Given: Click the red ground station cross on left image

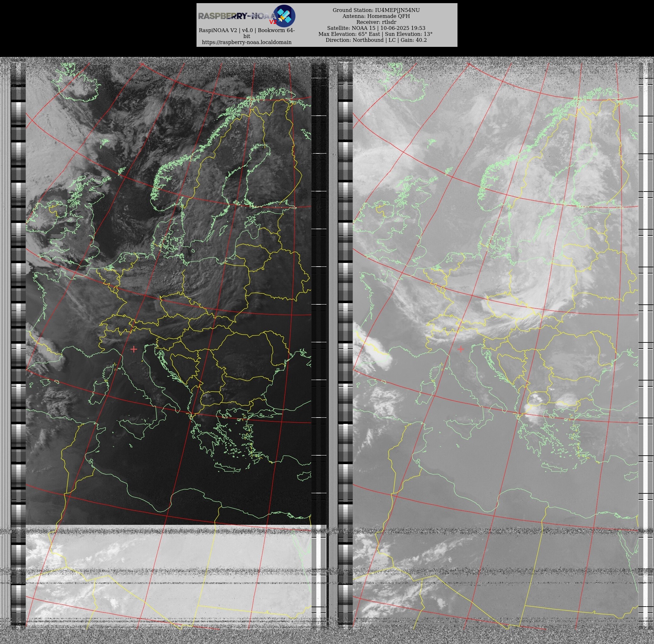Looking at the screenshot, I should (134, 349).
